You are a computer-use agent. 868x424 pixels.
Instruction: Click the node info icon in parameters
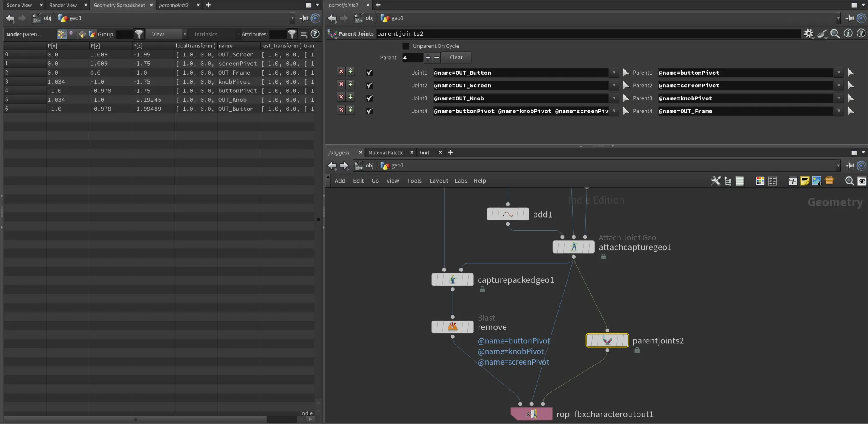tap(848, 33)
